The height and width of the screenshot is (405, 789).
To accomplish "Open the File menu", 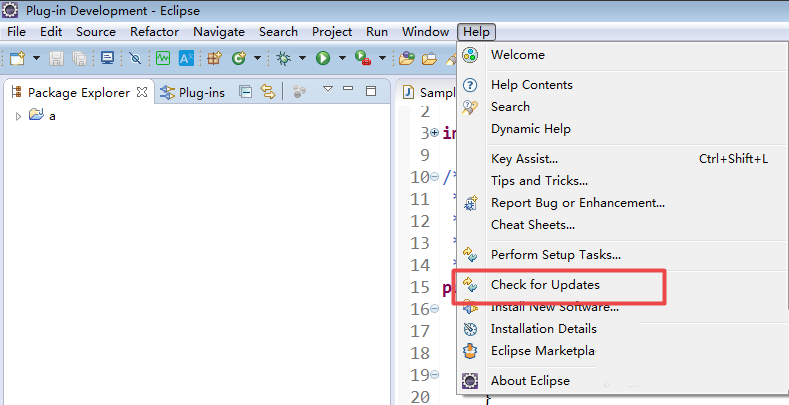I will click(x=16, y=32).
